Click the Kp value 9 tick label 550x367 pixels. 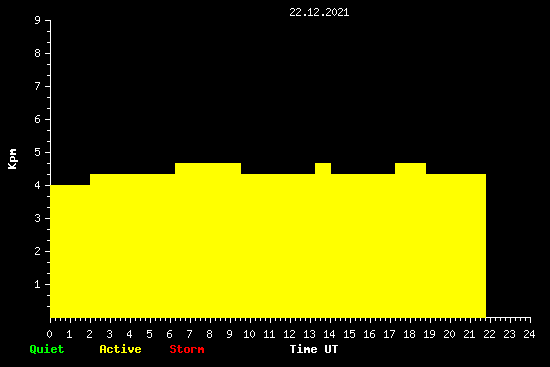pos(38,20)
